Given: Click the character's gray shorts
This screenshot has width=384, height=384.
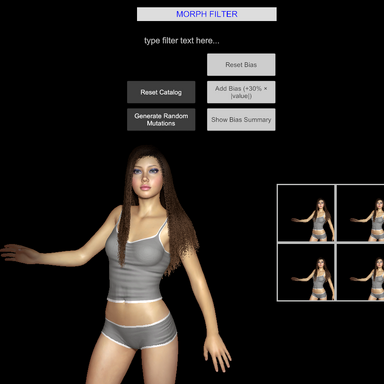Looking at the screenshot, I should 139,332.
